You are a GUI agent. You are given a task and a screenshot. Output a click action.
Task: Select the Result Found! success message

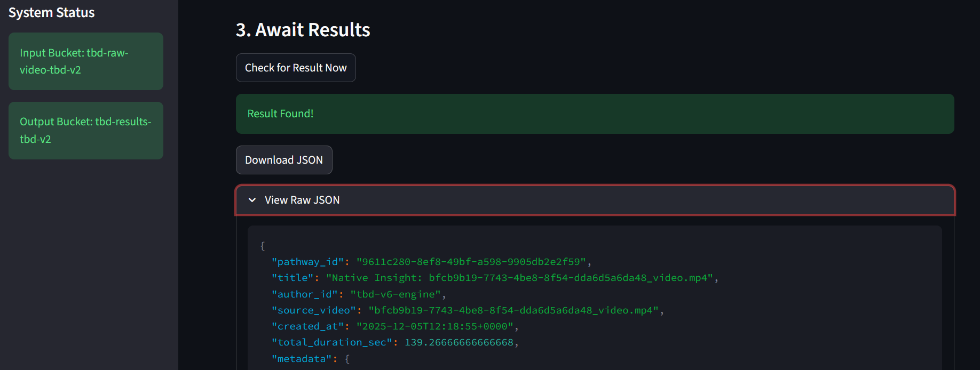pos(595,114)
